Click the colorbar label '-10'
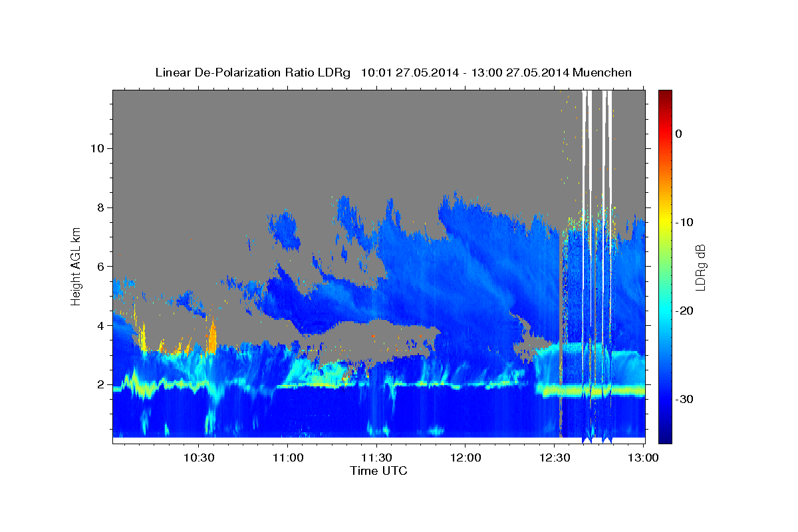Image resolution: width=798 pixels, height=532 pixels. click(684, 222)
